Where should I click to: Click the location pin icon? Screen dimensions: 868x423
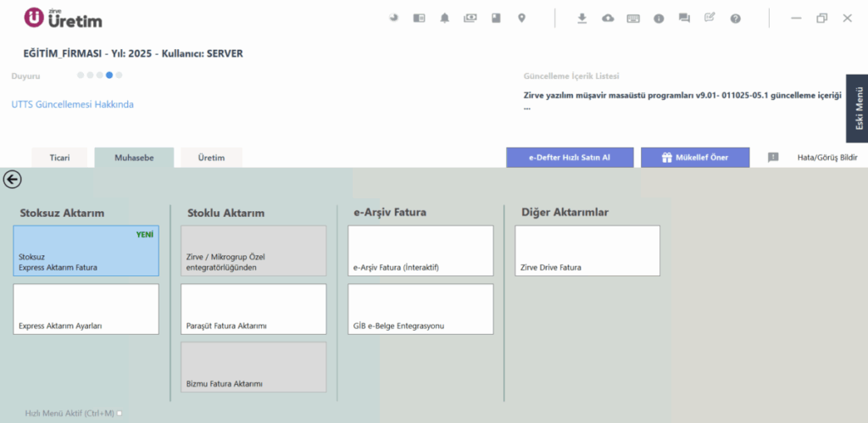(521, 19)
